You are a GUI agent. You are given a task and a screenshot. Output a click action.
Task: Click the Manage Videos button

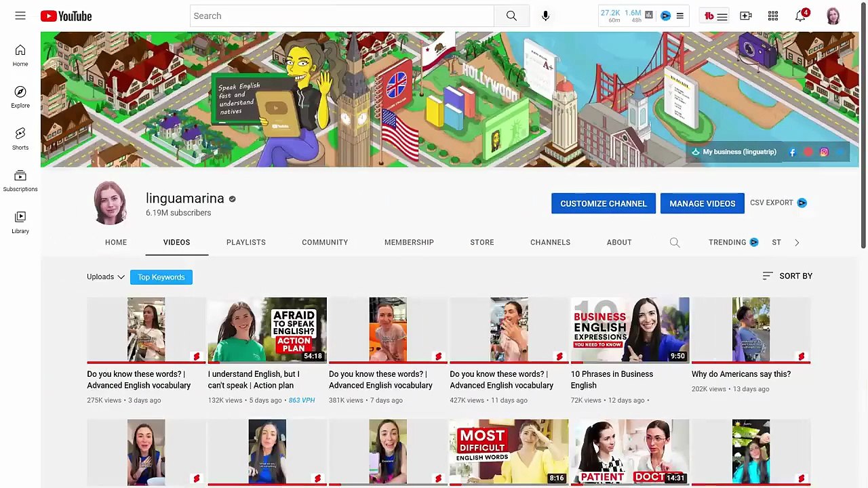pos(703,203)
